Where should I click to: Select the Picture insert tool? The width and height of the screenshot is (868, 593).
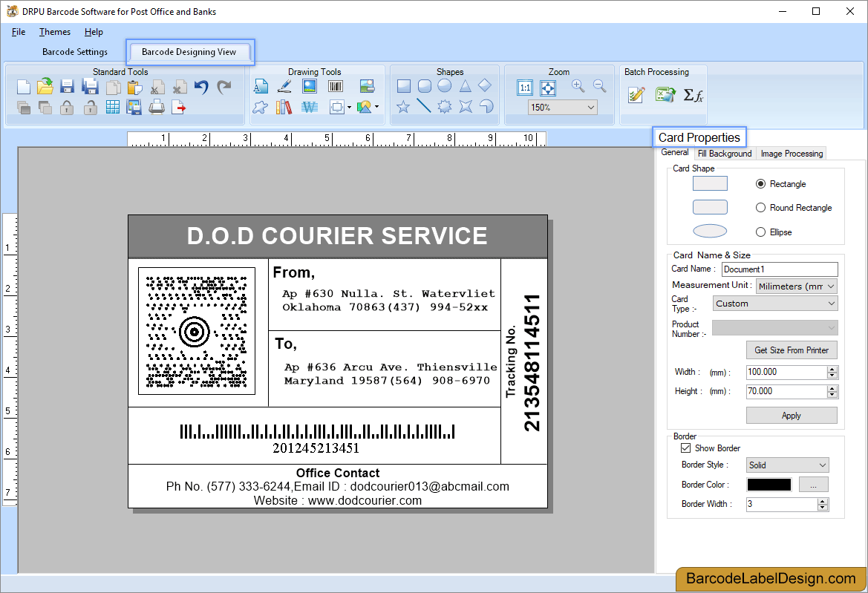pyautogui.click(x=309, y=86)
